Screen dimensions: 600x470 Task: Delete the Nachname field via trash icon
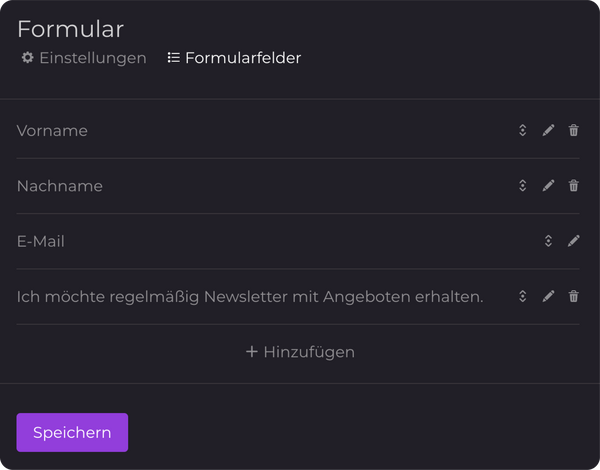tap(573, 185)
